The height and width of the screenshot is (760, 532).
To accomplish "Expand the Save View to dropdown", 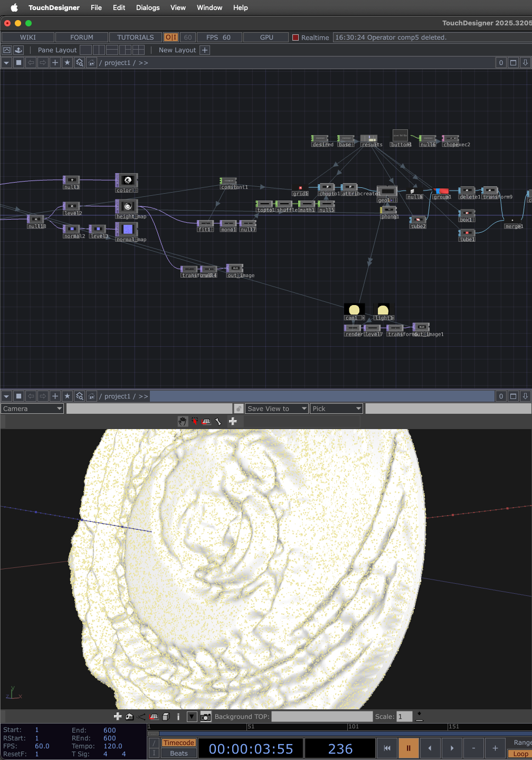I will (x=277, y=408).
